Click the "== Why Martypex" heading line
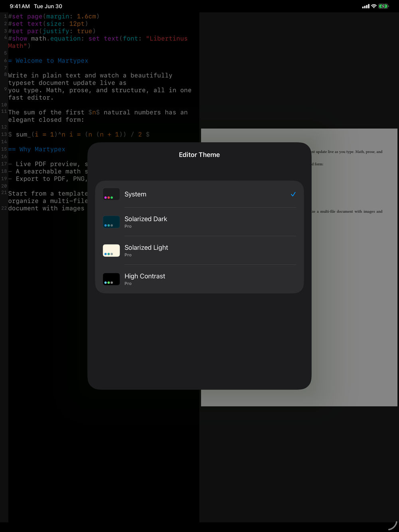Screen dimensions: 399x532 (x=37, y=149)
